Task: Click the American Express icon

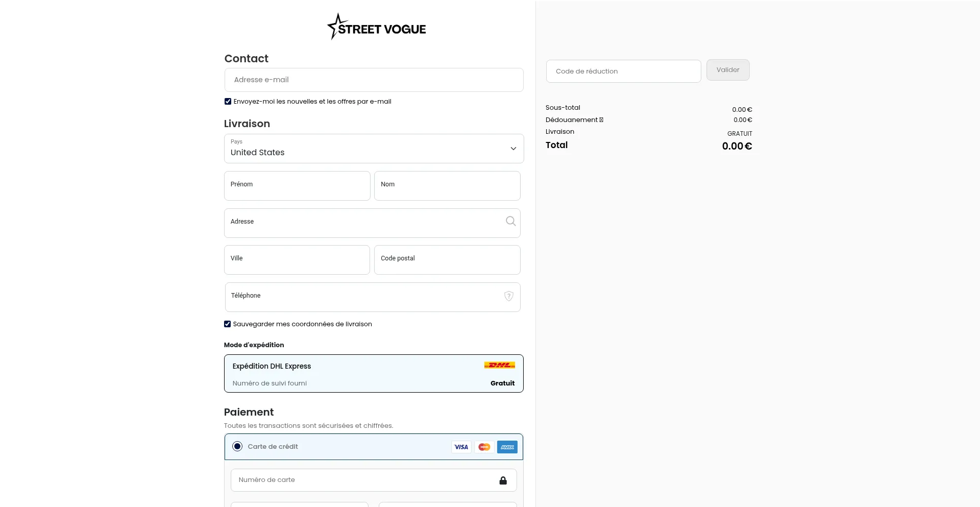Action: point(507,447)
